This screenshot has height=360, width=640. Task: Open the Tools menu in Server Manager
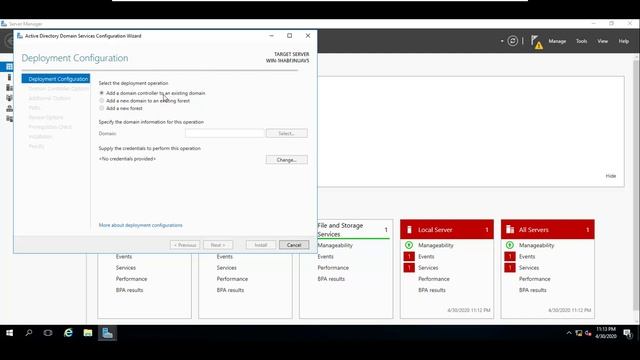[x=582, y=41]
